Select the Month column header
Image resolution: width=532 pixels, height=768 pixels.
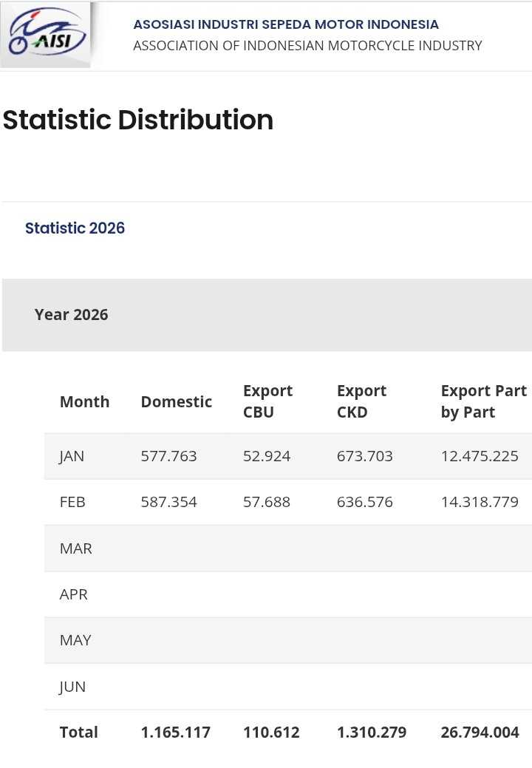click(x=84, y=401)
